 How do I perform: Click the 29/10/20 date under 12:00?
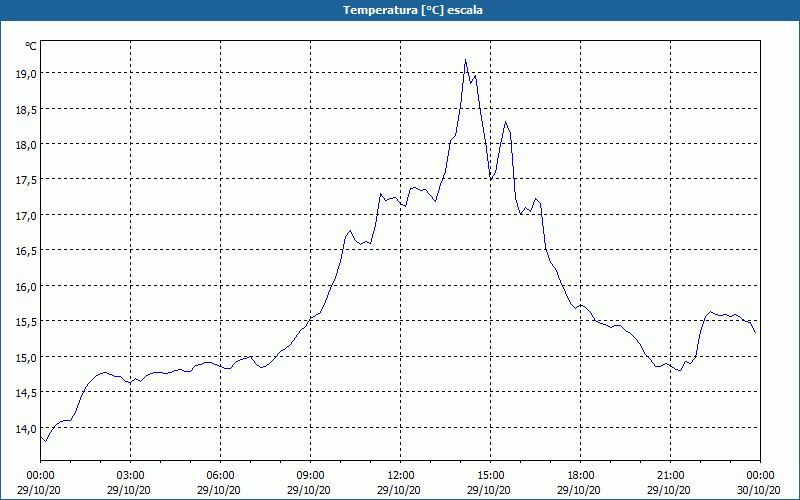(x=399, y=490)
